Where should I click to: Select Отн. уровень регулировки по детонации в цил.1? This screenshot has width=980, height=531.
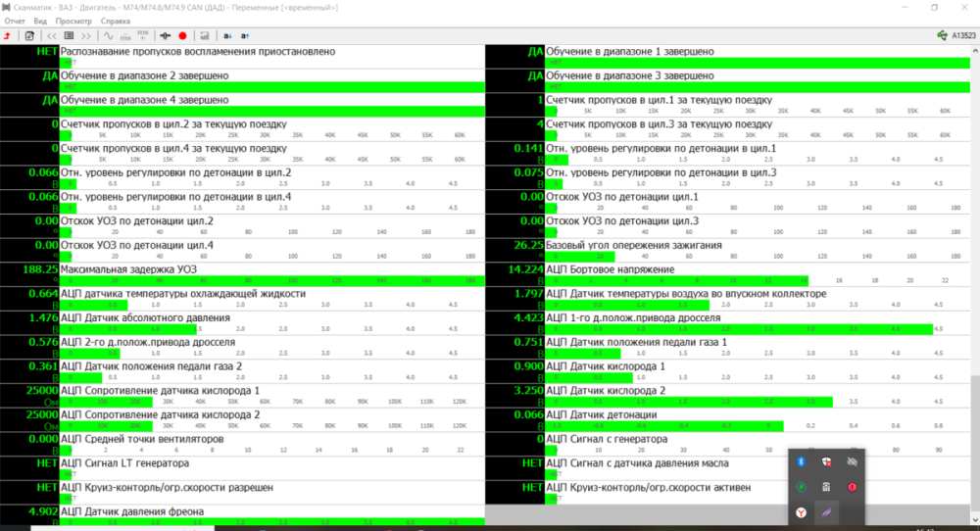727,154
